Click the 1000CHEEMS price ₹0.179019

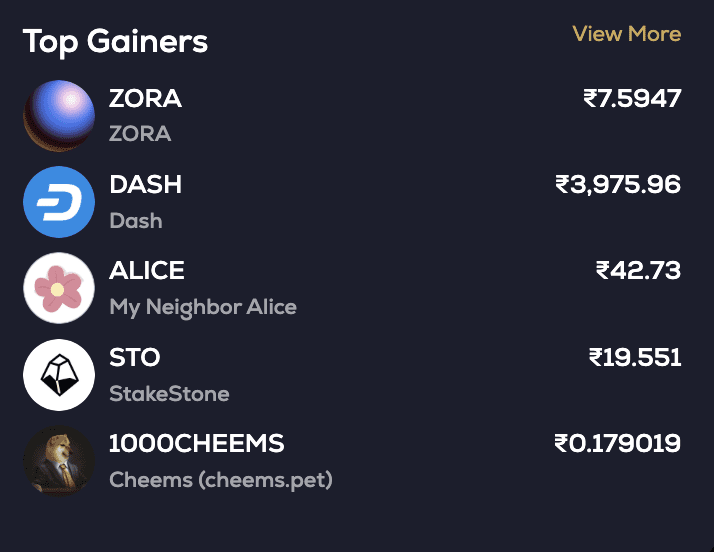pos(617,443)
